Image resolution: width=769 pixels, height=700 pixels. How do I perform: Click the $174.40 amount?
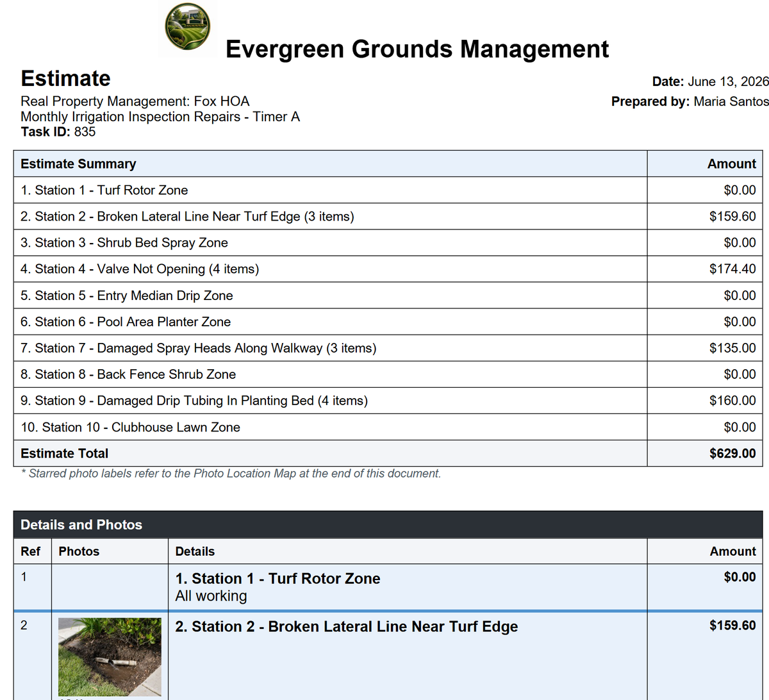732,269
